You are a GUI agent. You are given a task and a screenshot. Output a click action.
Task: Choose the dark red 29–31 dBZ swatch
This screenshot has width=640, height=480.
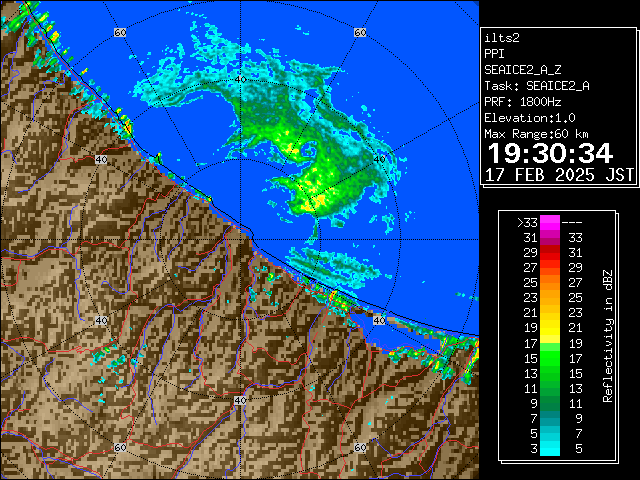(550, 253)
